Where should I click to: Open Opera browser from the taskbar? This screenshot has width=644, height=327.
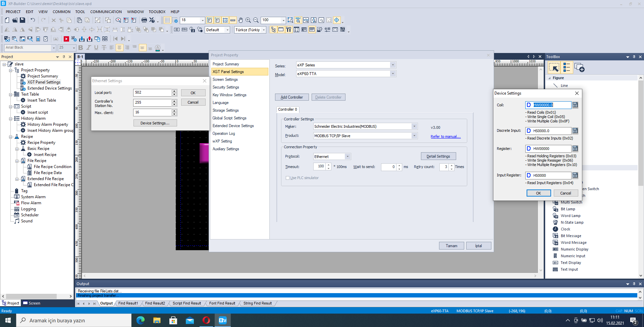[x=206, y=320]
